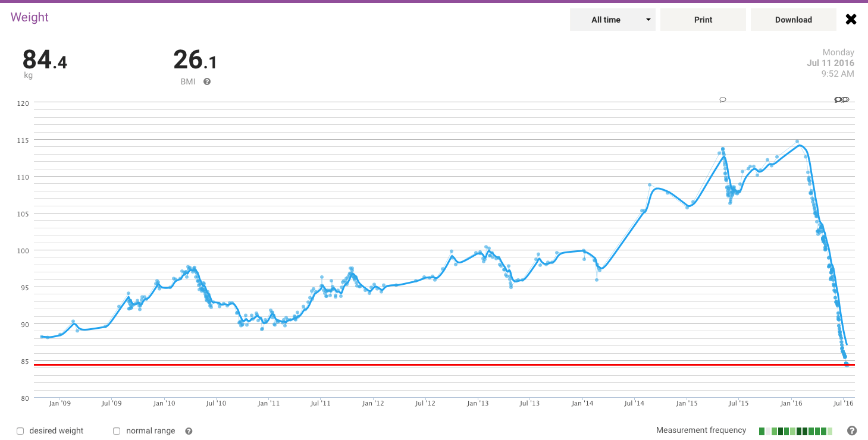868x440 pixels.
Task: Open the All time range dropdown
Action: 613,20
